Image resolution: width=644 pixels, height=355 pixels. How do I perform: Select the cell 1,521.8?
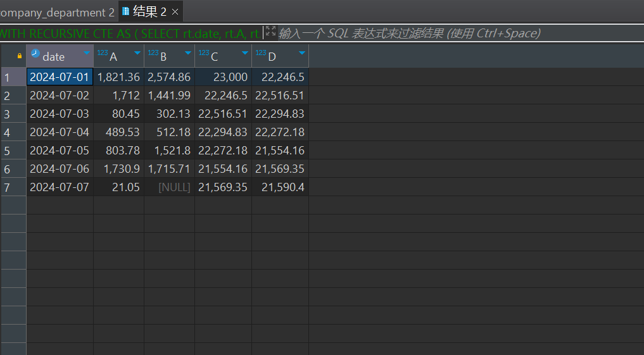tap(169, 151)
